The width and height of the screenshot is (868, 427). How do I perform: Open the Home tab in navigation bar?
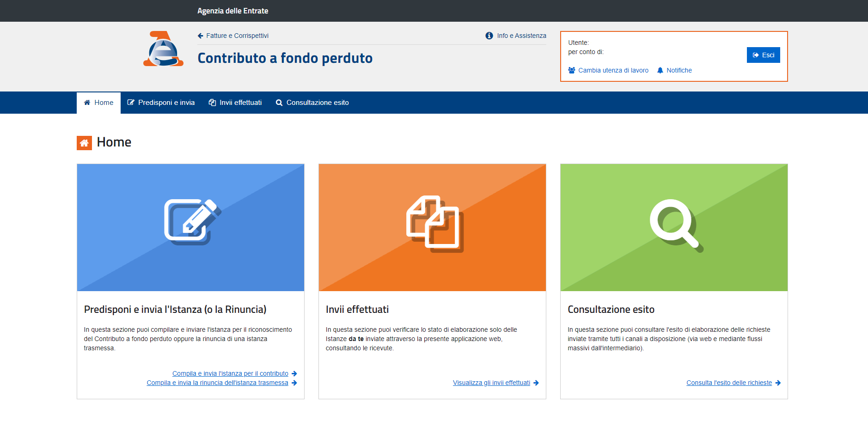pos(98,103)
